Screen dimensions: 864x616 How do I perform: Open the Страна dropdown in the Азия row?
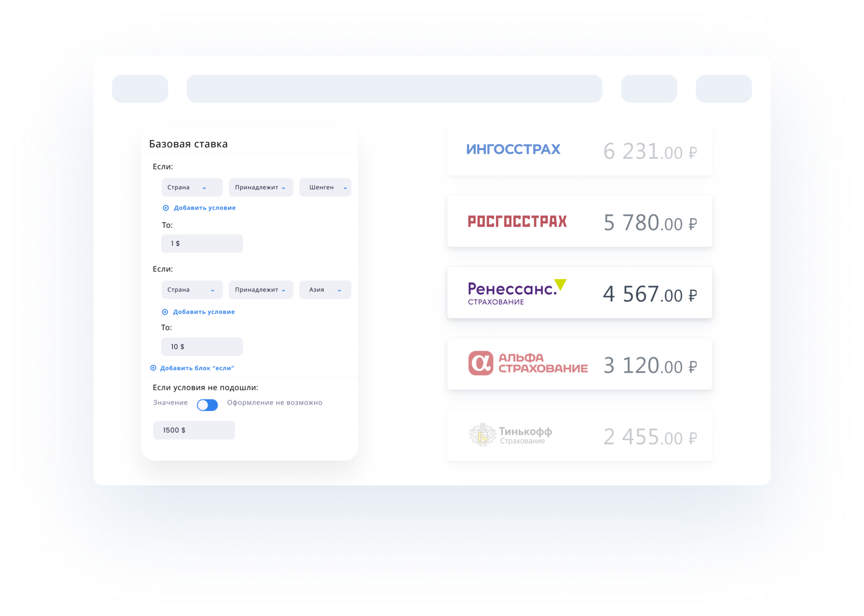click(192, 289)
